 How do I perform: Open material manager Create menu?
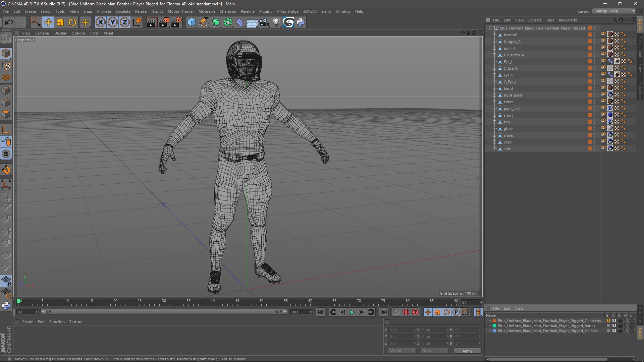pos(28,322)
